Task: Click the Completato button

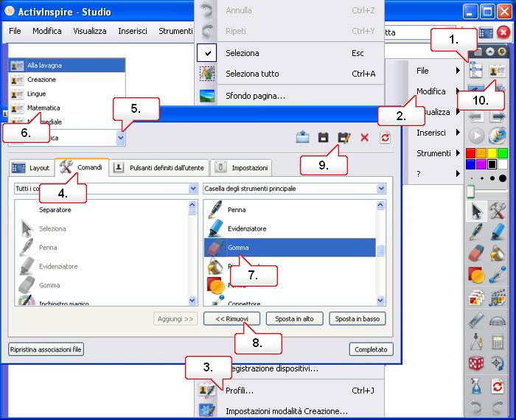Action: 371,349
